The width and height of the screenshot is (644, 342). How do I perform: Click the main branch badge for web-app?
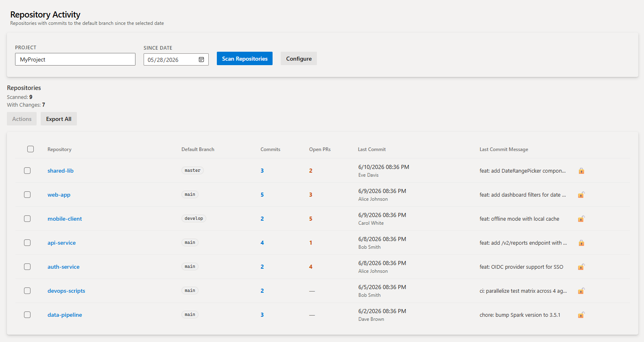tap(190, 195)
